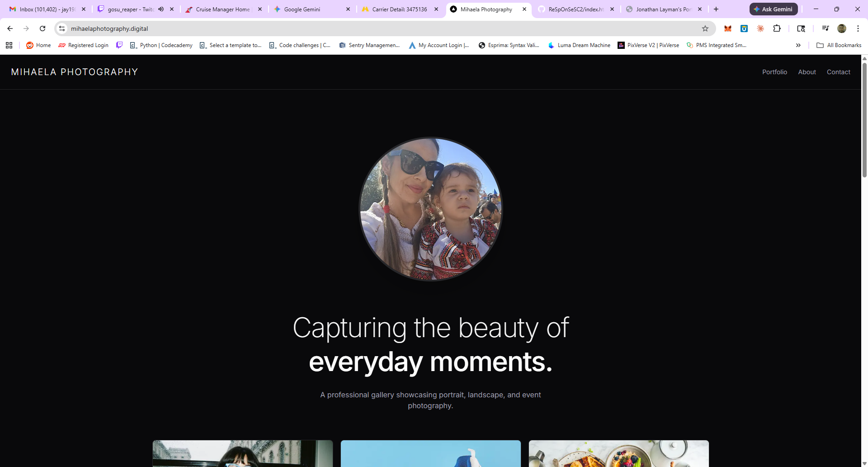Open the apps grid in bookmarks bar
Viewport: 868px width, 467px height.
click(9, 45)
